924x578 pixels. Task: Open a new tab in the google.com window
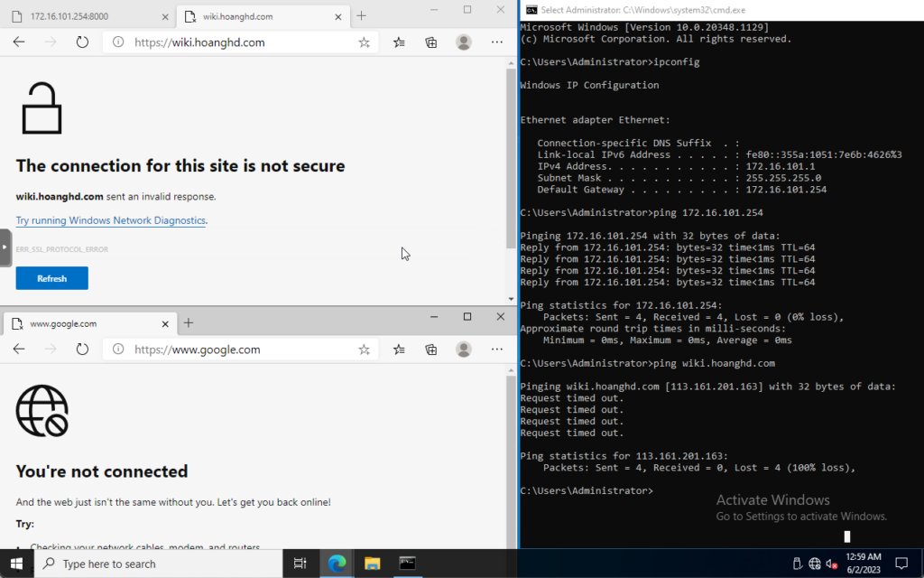tap(188, 322)
